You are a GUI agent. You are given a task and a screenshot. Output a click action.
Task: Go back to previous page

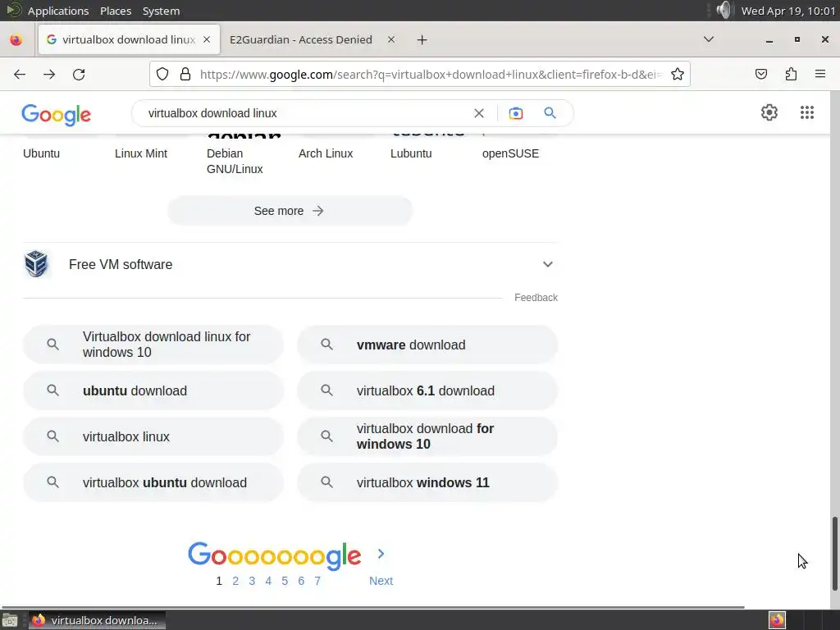(20, 75)
